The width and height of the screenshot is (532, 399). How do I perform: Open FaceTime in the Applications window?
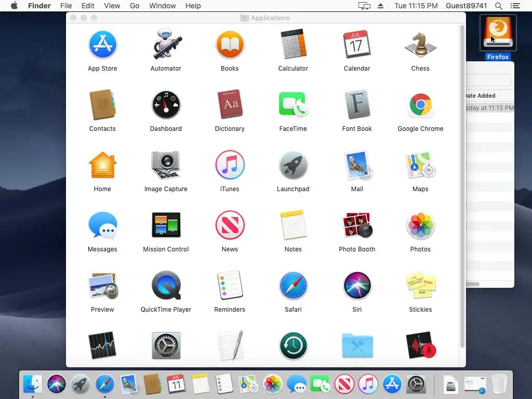[x=293, y=105]
